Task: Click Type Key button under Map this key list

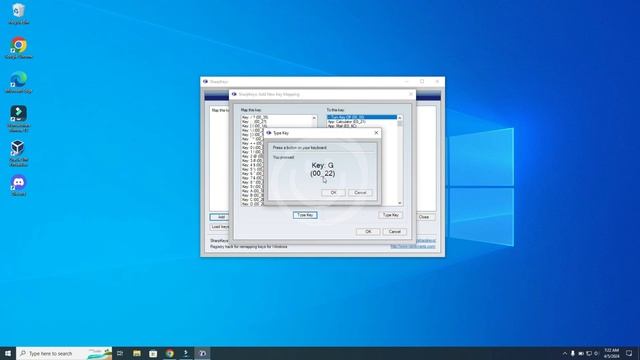Action: tap(305, 215)
